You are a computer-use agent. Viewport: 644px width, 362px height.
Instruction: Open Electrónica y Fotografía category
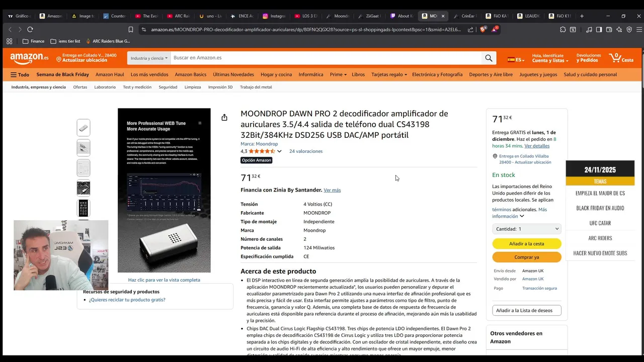pos(437,74)
